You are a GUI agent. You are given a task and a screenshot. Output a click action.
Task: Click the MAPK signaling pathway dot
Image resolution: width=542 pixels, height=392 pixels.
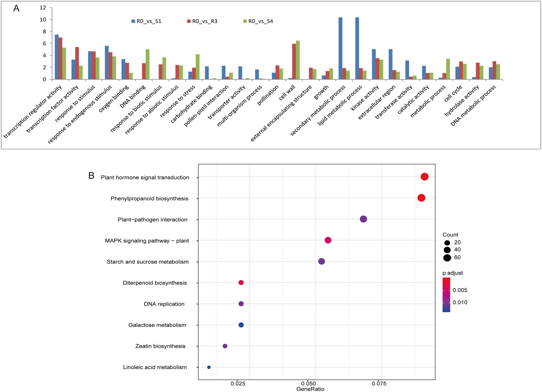328,240
